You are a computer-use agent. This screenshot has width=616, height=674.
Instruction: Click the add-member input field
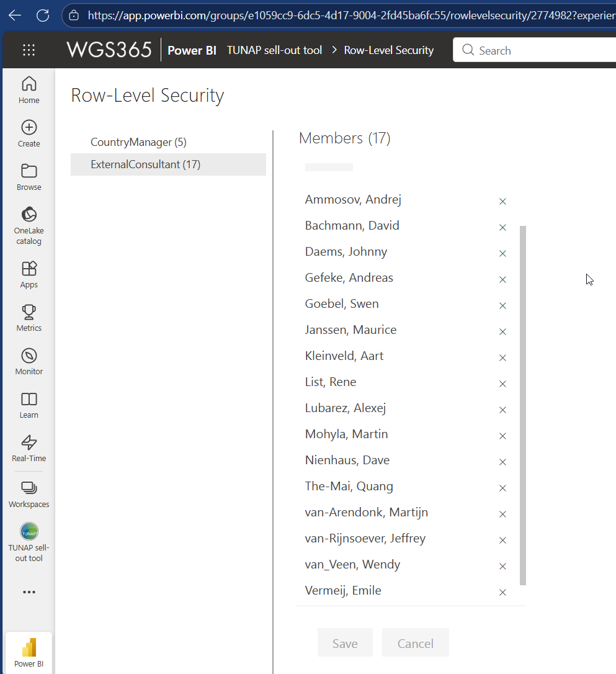(329, 167)
